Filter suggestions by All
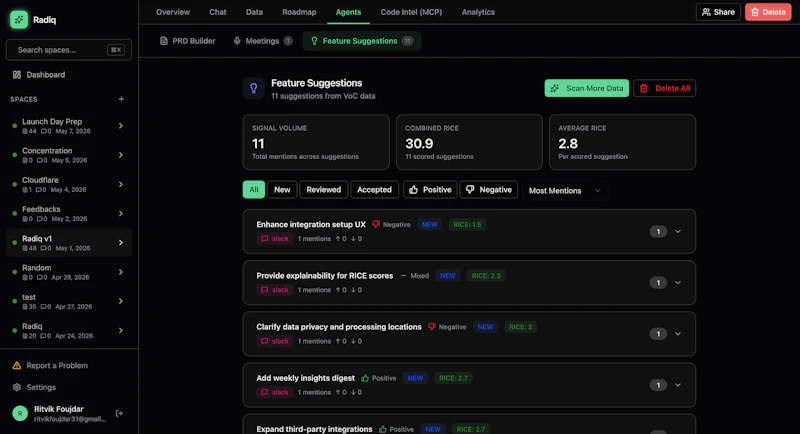 254,190
